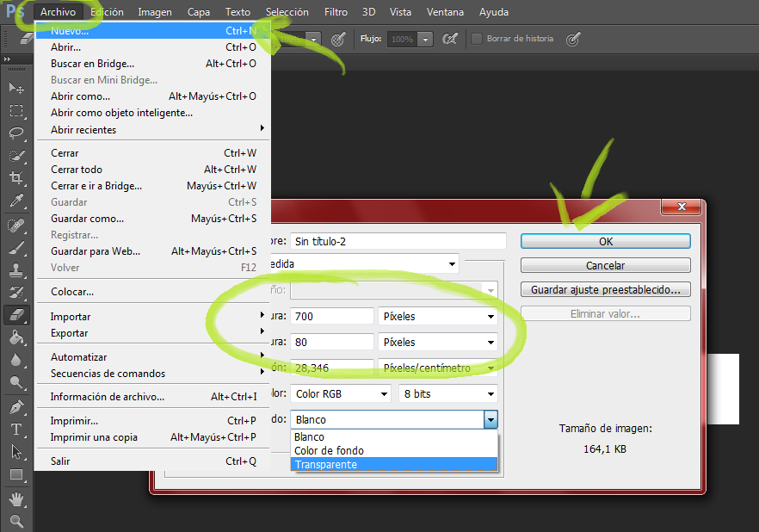Select the Rectangular Marquee tool
The height and width of the screenshot is (532, 759).
(x=16, y=111)
